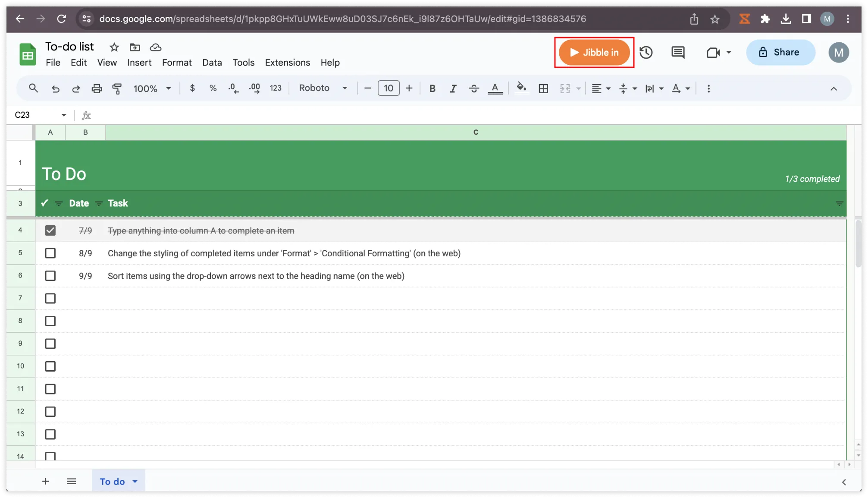
Task: Open version history clock icon
Action: 646,52
